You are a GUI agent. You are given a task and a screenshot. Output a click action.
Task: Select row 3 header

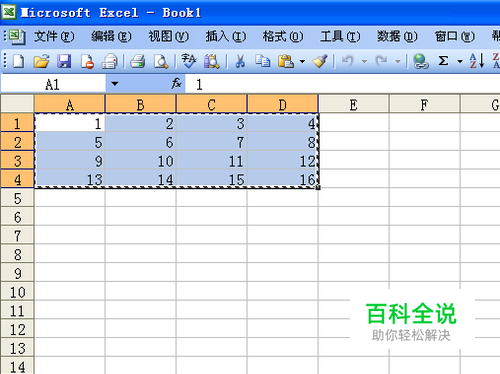(17, 161)
